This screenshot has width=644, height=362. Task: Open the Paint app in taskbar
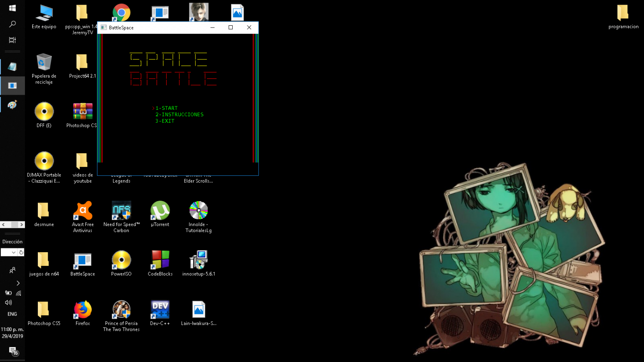(12, 105)
